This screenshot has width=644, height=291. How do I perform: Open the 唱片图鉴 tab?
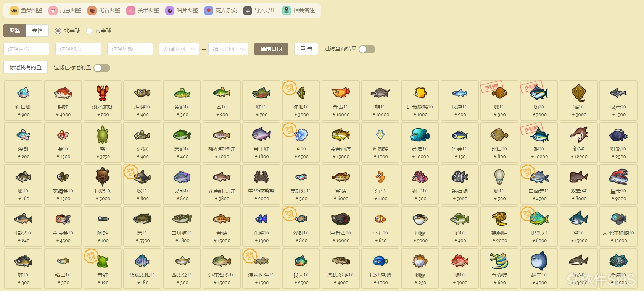(182, 11)
